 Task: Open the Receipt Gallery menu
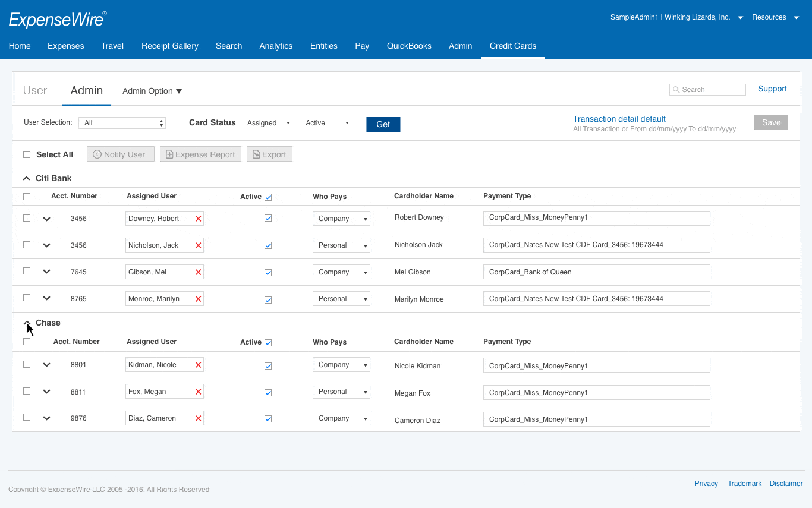coord(170,46)
